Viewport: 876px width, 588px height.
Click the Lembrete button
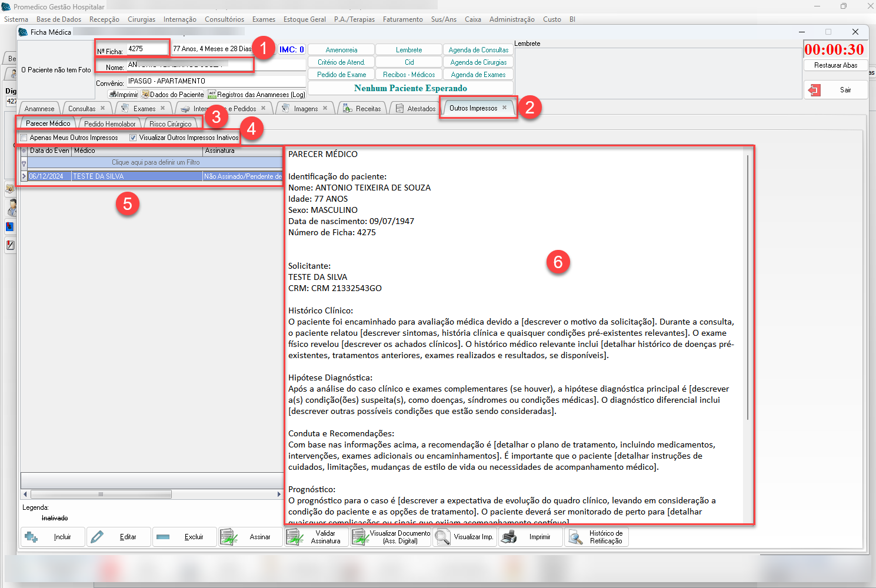pos(409,50)
